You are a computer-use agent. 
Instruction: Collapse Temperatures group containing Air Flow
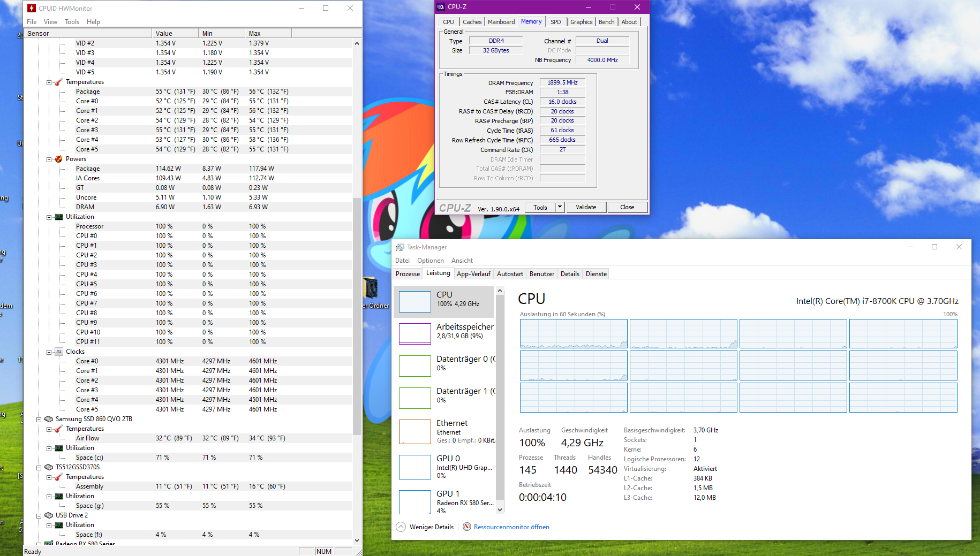click(x=49, y=429)
